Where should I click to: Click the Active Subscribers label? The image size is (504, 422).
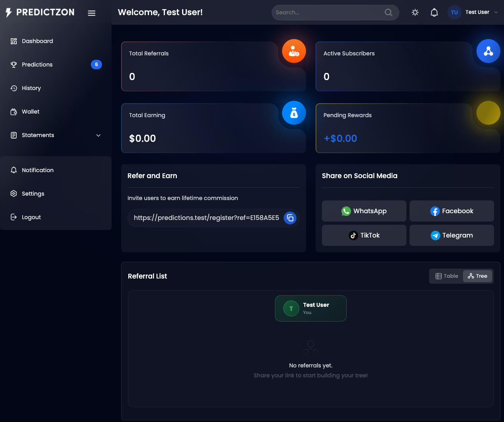point(349,53)
